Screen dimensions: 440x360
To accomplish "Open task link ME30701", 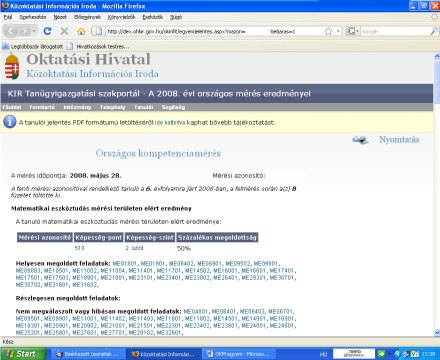I will pos(282,278).
